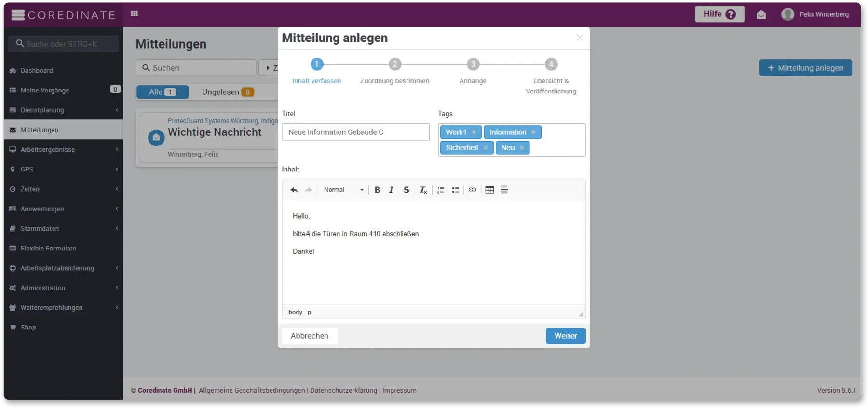This screenshot has width=868, height=408.
Task: Apply strikethrough formatting
Action: pos(407,190)
